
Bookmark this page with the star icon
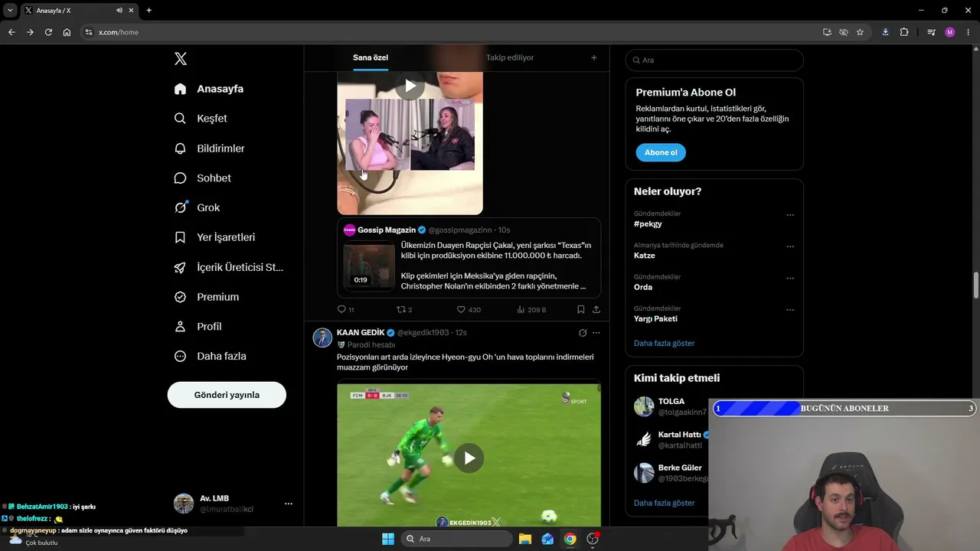860,32
